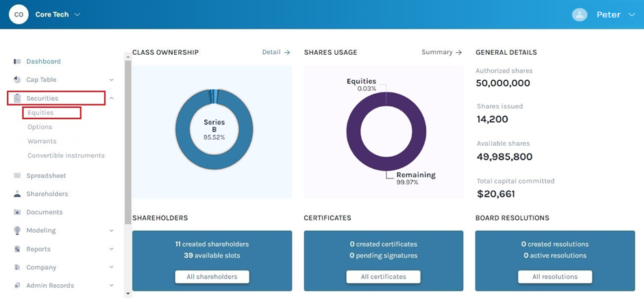The image size is (644, 302).
Task: Open the Spreadsheet menu item
Action: (x=46, y=175)
